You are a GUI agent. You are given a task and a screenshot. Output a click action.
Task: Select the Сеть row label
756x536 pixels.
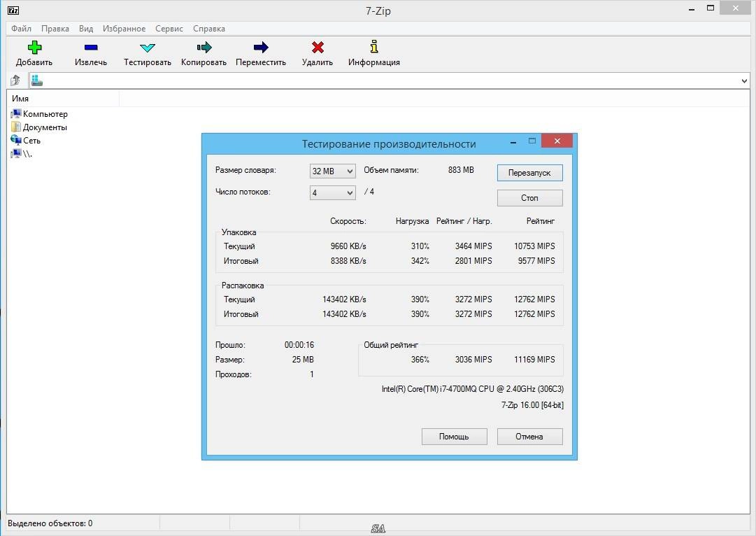[32, 141]
